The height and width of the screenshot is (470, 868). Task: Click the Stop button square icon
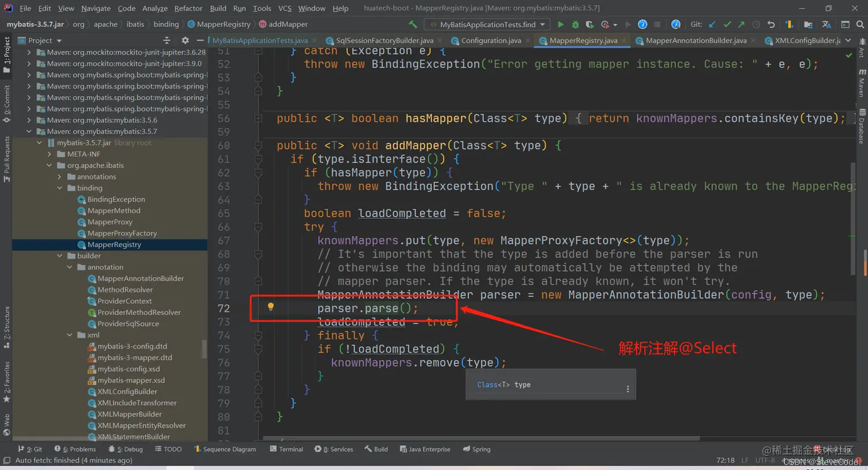point(657,24)
